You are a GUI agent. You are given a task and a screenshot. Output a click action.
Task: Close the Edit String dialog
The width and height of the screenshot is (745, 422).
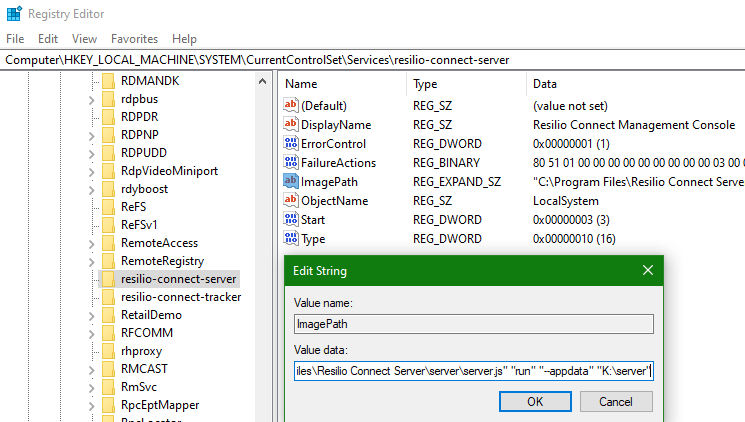pyautogui.click(x=649, y=271)
